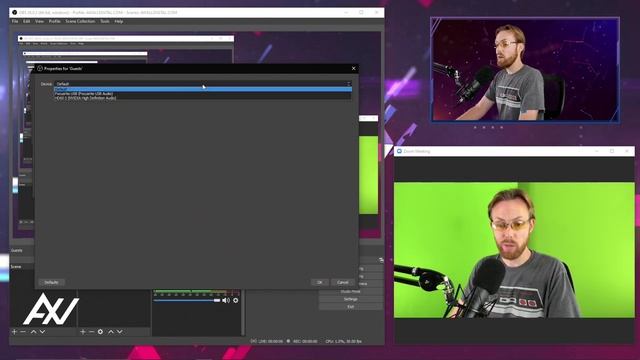This screenshot has height=360, width=640.
Task: Select the Scene entry in scenes list
Action: [16, 267]
